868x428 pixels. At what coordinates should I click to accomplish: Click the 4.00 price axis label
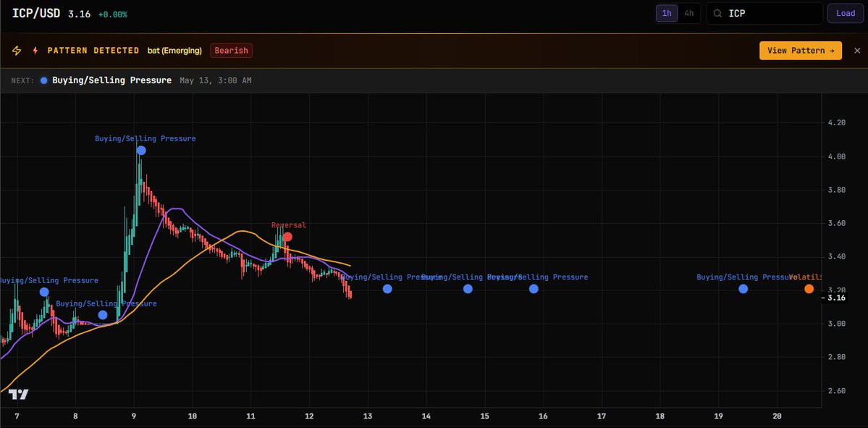point(836,156)
